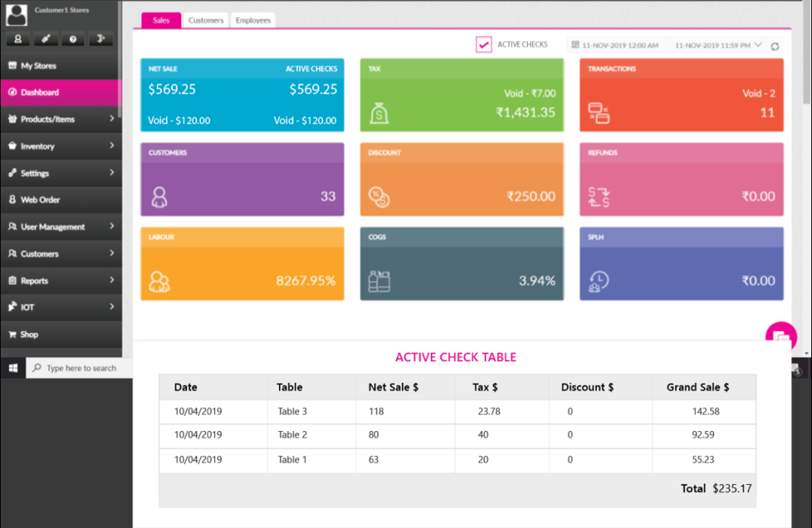Screen dimensions: 812x528
Task: Click the Customers tile person icon
Action: pos(159,197)
